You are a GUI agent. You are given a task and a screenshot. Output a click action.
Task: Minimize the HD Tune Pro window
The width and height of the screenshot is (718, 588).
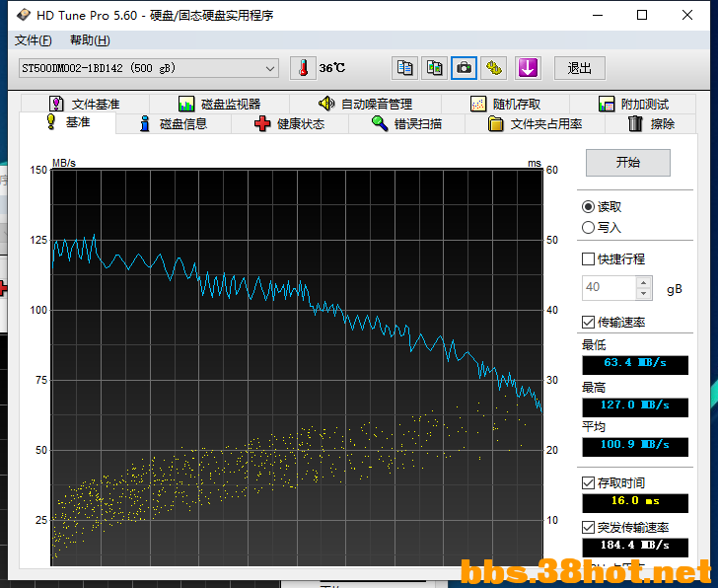(598, 15)
